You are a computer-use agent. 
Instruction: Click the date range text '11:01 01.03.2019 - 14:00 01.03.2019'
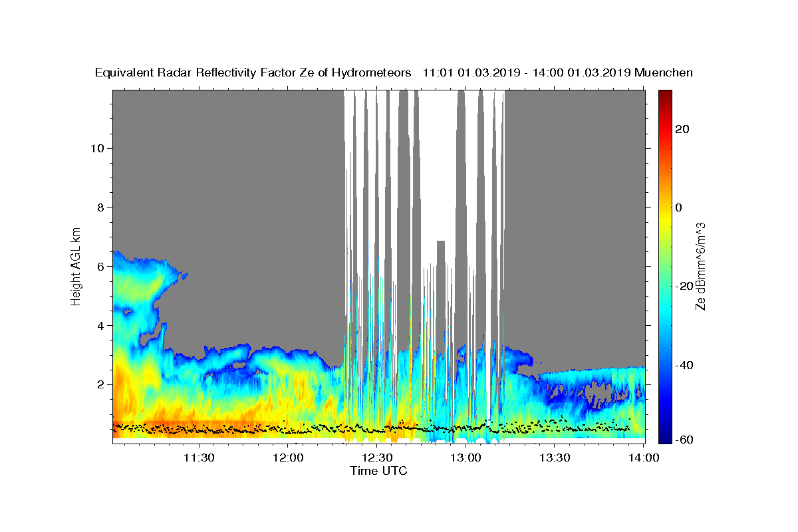pyautogui.click(x=527, y=73)
